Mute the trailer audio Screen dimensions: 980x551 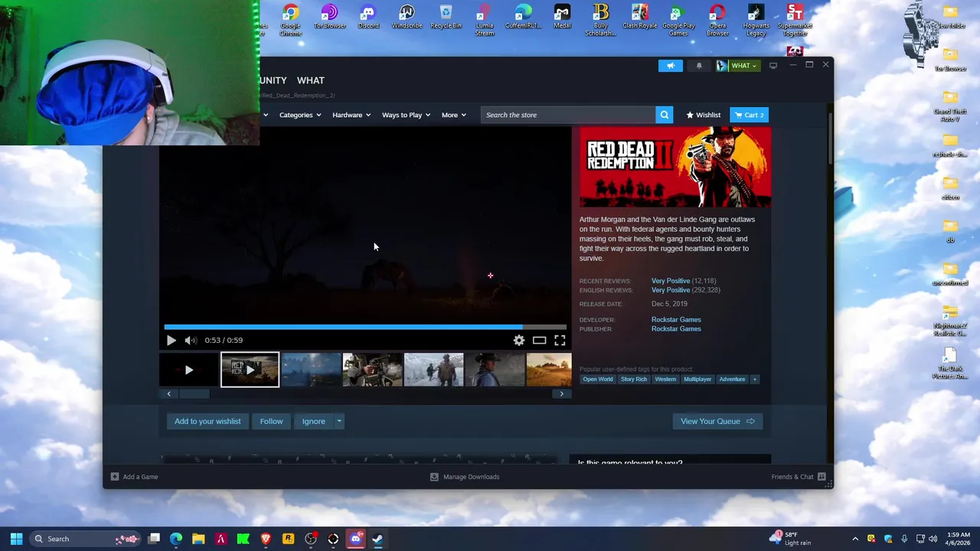(x=191, y=341)
